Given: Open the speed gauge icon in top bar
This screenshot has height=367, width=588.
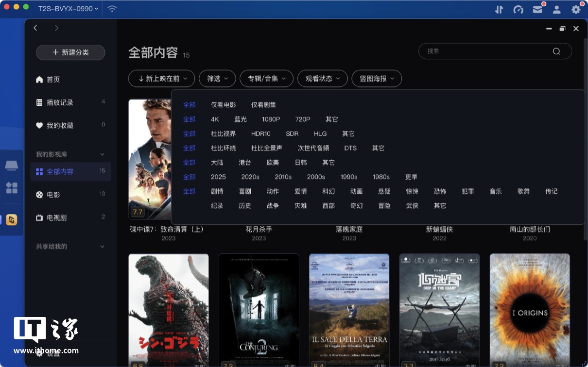Looking at the screenshot, I should click(x=518, y=9).
